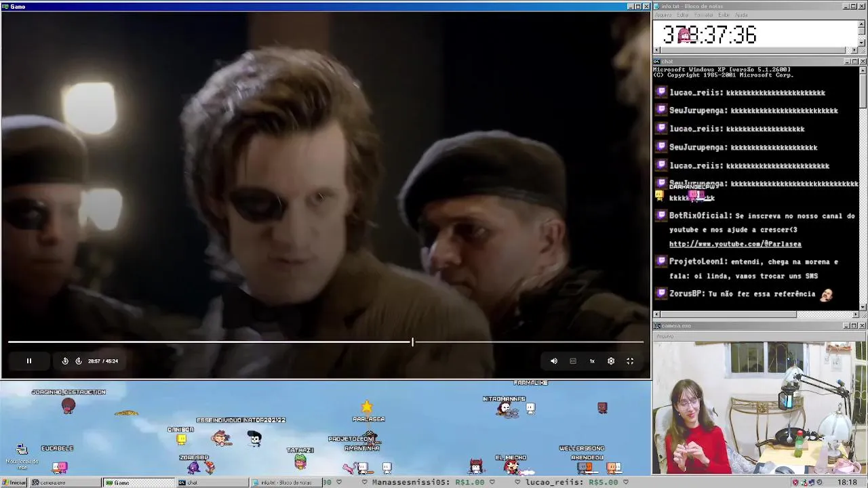
Task: Click the Iniciar start button
Action: [x=14, y=483]
